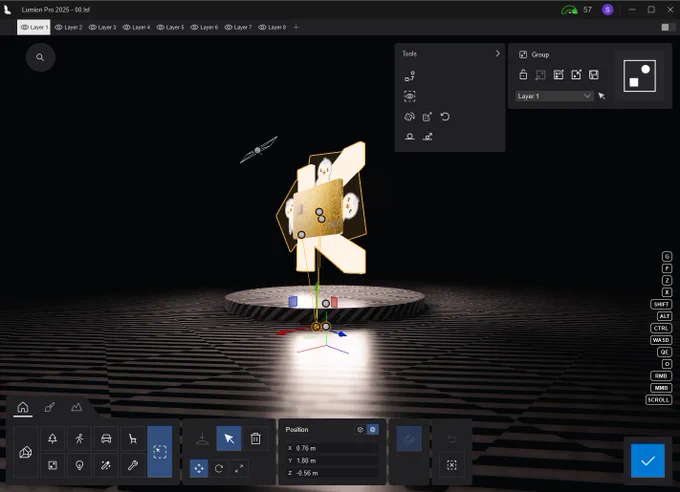The height and width of the screenshot is (492, 680).
Task: Click the left icon toggle beside Position
Action: click(360, 430)
